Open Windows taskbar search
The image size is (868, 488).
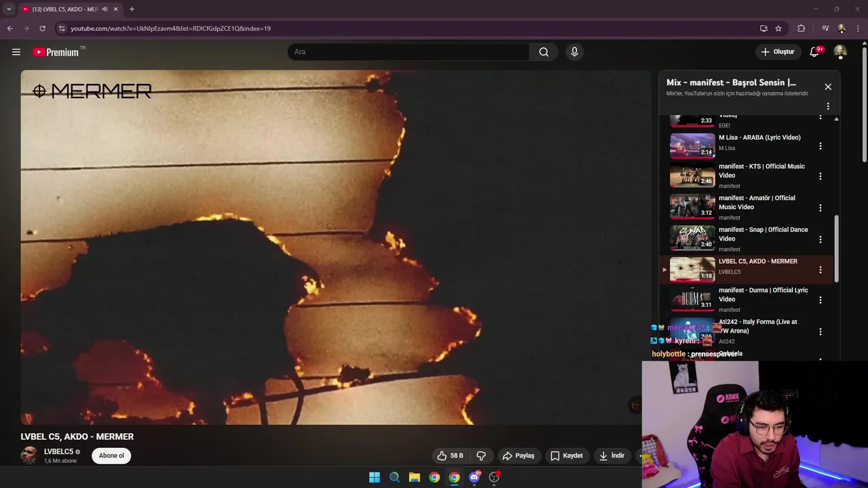pyautogui.click(x=394, y=477)
